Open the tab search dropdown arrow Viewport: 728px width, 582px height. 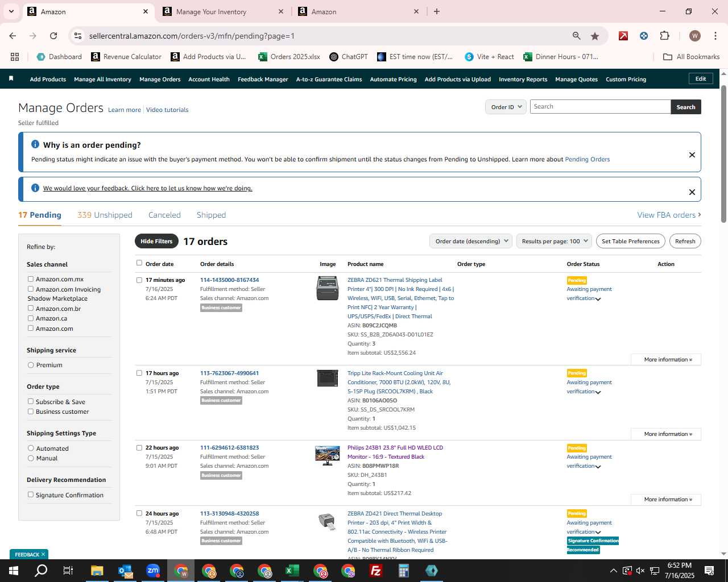[x=11, y=11]
